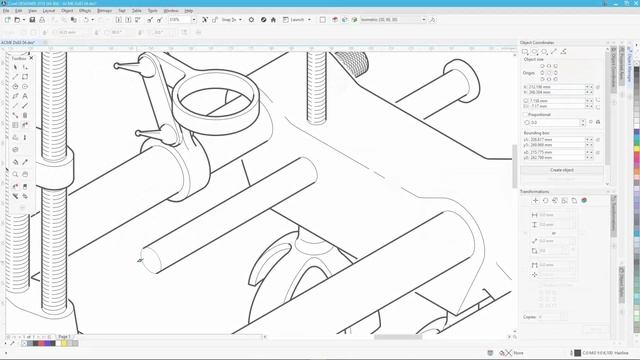The height and width of the screenshot is (360, 640).
Task: Choose rectangle mode in Object Coordinates docker
Action: [x=525, y=51]
